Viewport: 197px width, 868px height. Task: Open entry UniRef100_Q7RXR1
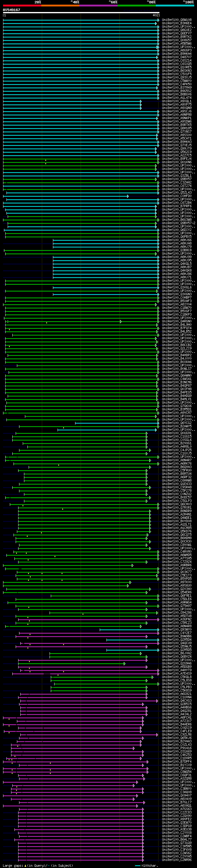click(x=176, y=507)
